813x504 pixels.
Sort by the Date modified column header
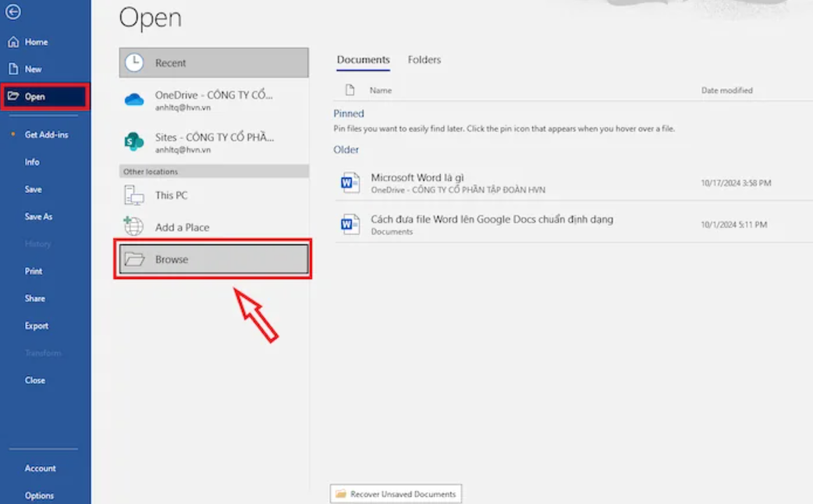(727, 91)
